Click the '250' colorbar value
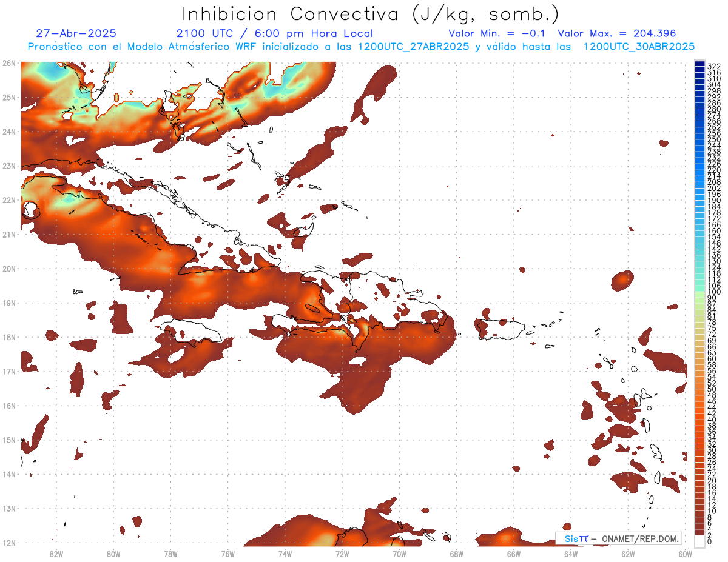Viewport: 728px width, 562px height. click(x=713, y=139)
